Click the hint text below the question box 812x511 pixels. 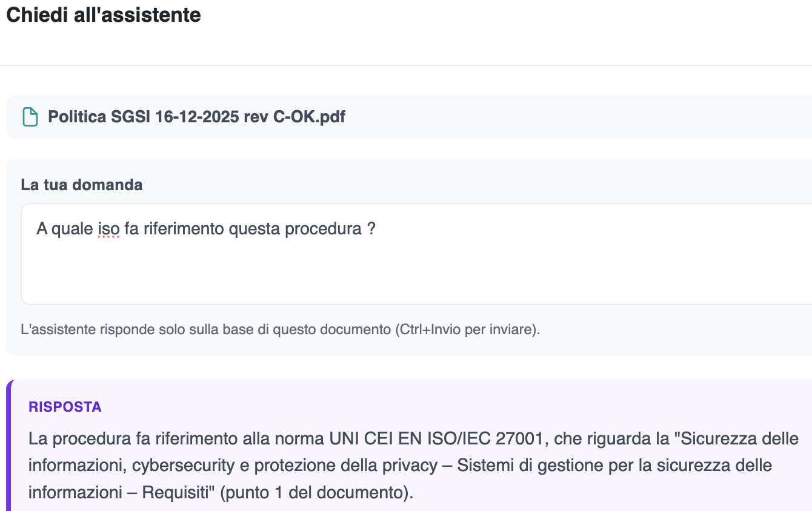pos(281,330)
